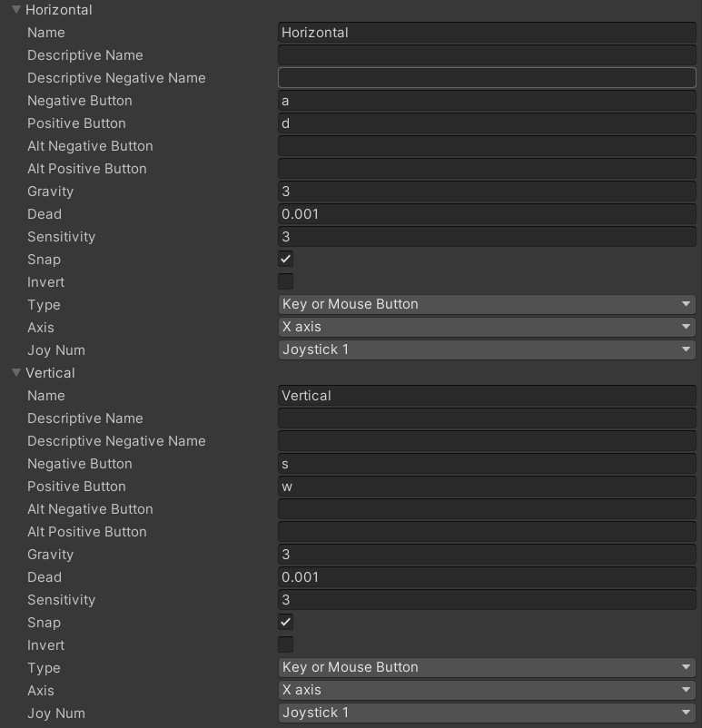Image resolution: width=702 pixels, height=728 pixels.
Task: Open the Type dropdown under Horizontal
Action: click(487, 304)
